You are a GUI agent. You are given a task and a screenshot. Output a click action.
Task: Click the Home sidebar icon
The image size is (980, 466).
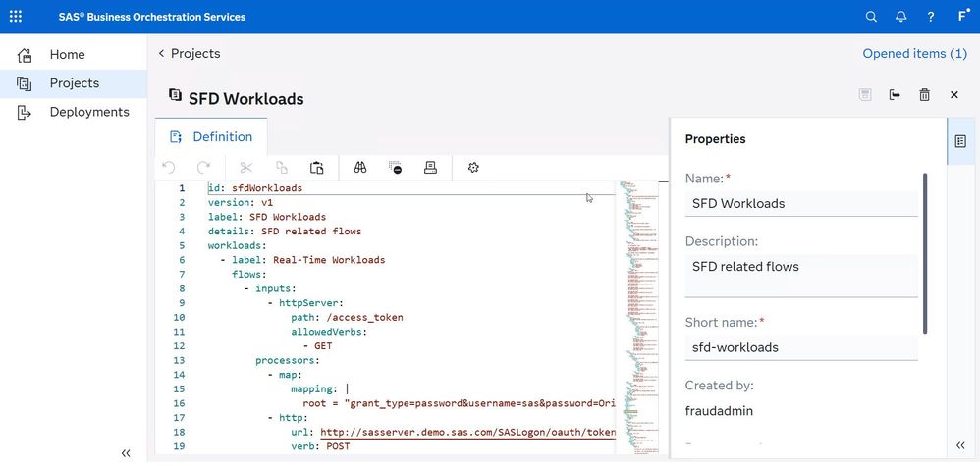(x=25, y=55)
